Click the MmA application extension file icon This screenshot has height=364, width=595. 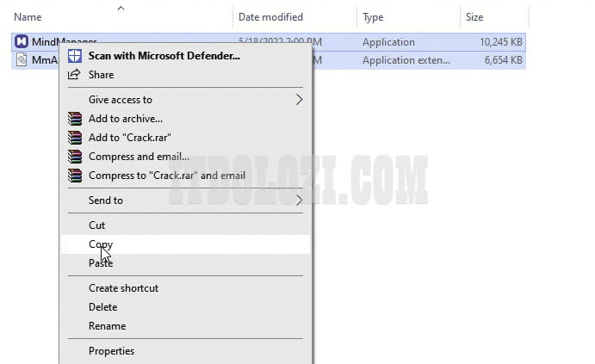[x=22, y=60]
